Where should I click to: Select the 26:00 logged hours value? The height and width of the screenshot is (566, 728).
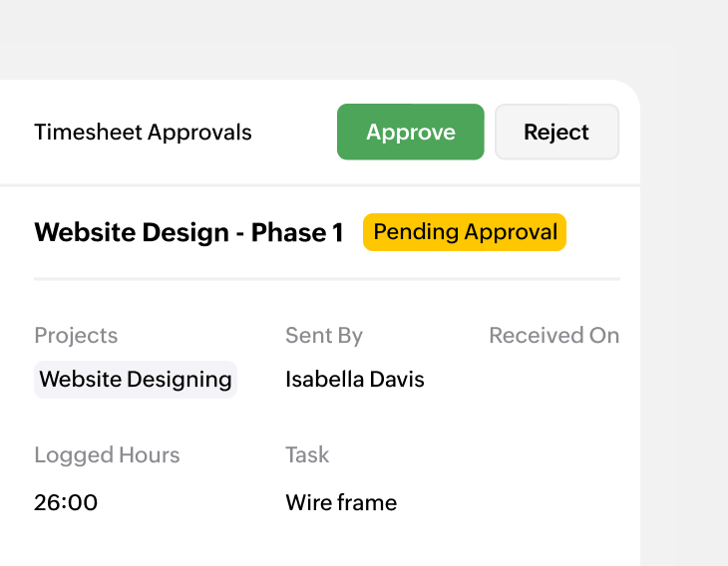click(x=66, y=502)
